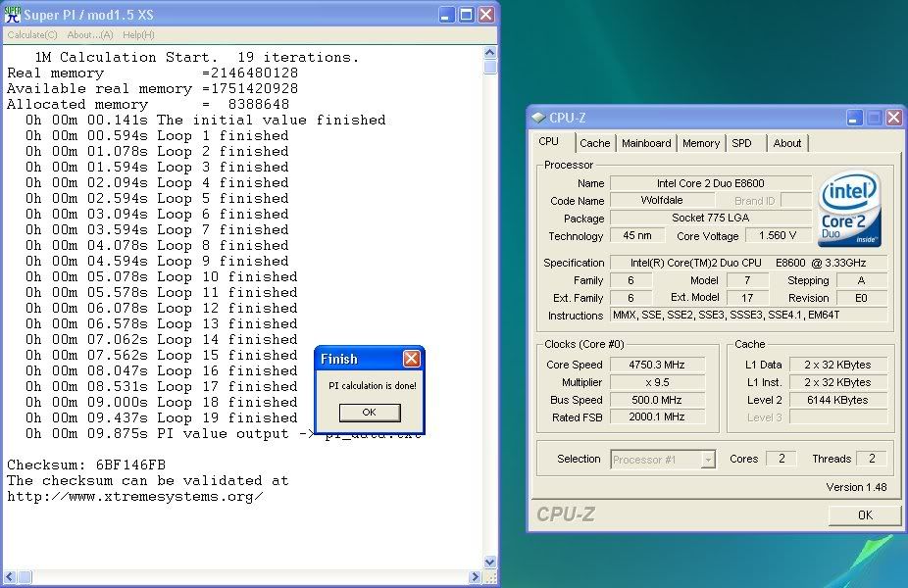The width and height of the screenshot is (908, 588).
Task: Click the Intel Core 2 Duo logo
Action: pyautogui.click(x=849, y=209)
